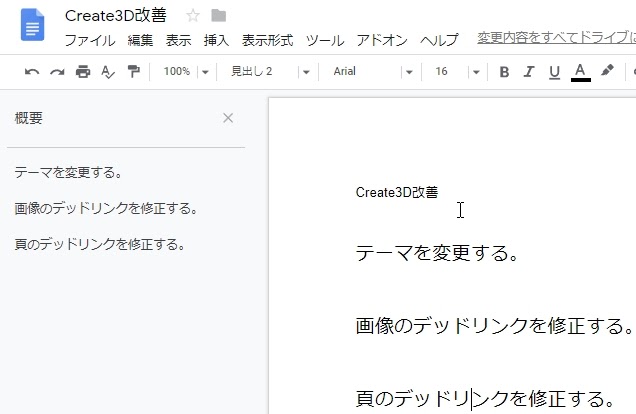The image size is (636, 414).
Task: Toggle bold formatting
Action: [x=504, y=72]
